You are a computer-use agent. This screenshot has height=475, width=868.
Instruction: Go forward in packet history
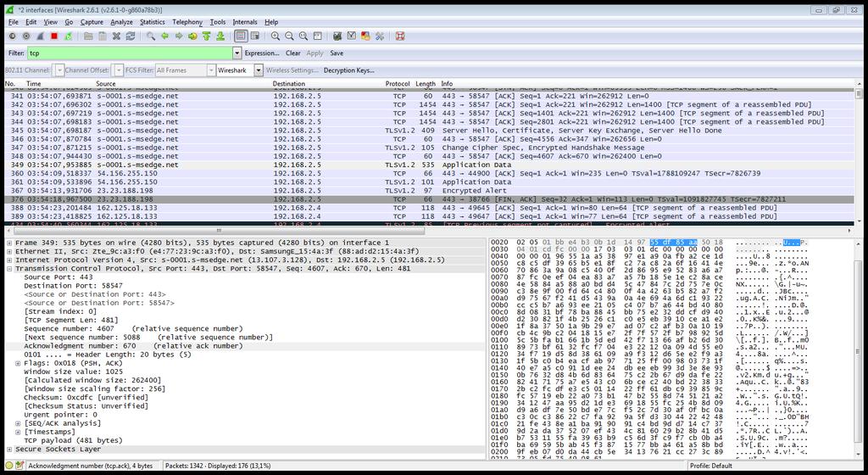178,36
